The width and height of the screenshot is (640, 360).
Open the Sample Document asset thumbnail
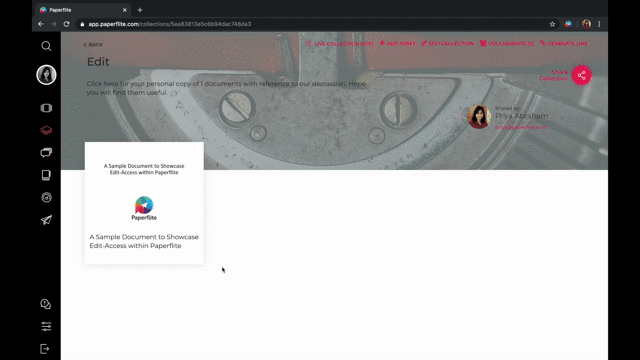pyautogui.click(x=144, y=187)
